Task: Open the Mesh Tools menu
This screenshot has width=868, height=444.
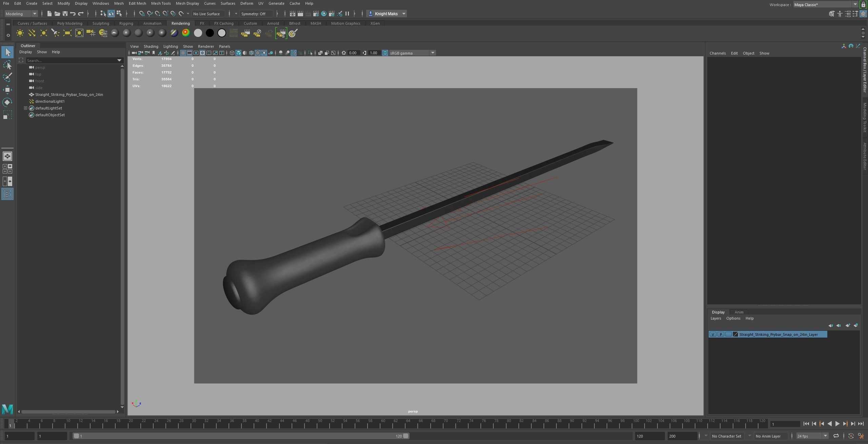Action: 161,3
